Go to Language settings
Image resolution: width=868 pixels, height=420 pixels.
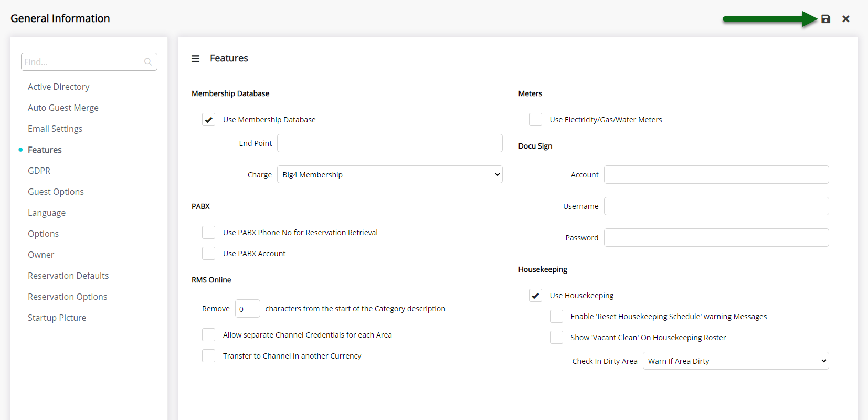tap(47, 213)
